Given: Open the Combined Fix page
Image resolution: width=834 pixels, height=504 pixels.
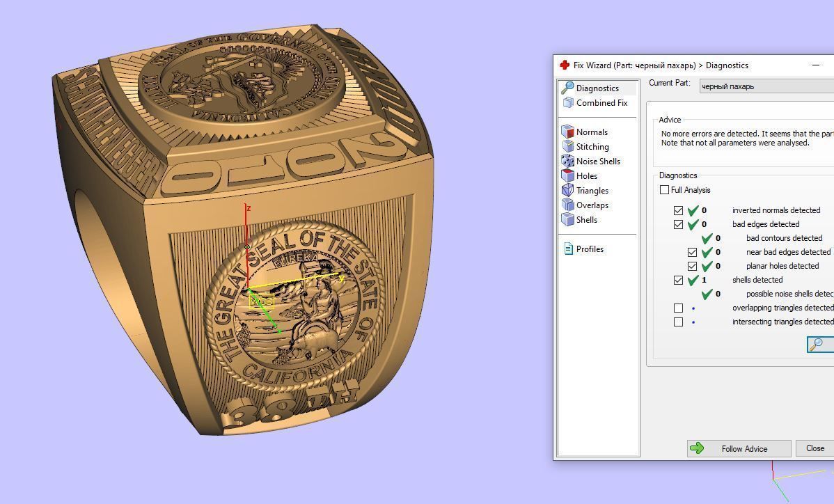Looking at the screenshot, I should (600, 102).
